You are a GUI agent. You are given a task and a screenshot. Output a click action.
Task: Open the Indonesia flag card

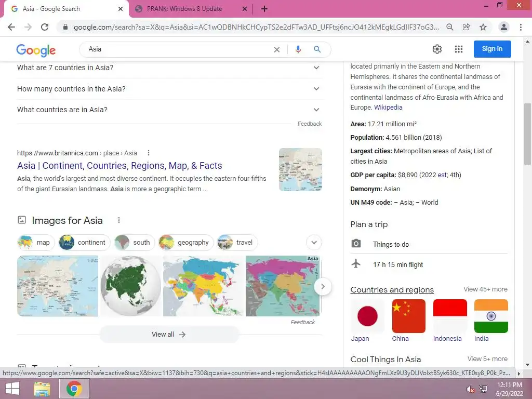450,321
